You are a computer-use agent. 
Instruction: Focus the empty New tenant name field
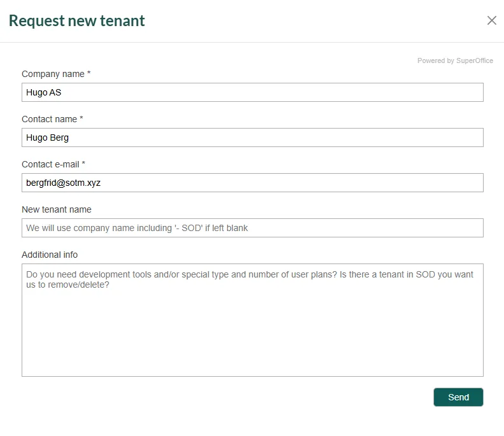click(x=252, y=228)
